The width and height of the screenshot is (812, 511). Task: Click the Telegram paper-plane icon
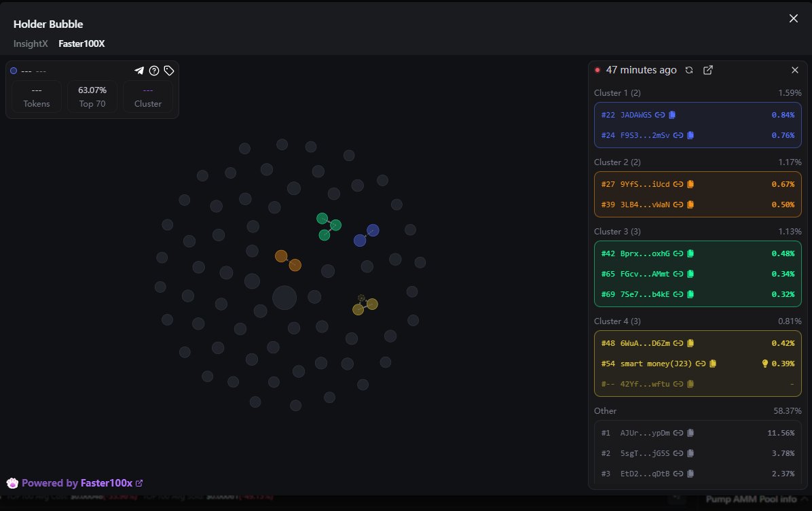tap(139, 71)
